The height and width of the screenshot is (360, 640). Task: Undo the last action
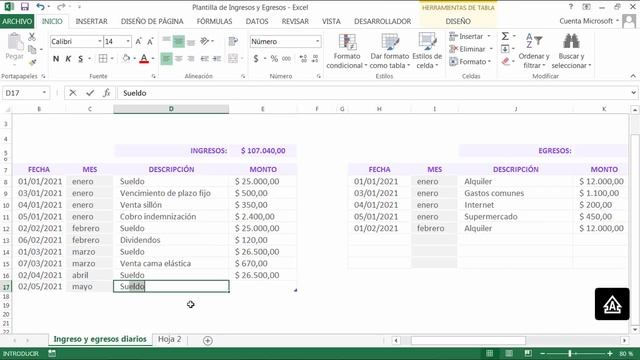[x=40, y=7]
